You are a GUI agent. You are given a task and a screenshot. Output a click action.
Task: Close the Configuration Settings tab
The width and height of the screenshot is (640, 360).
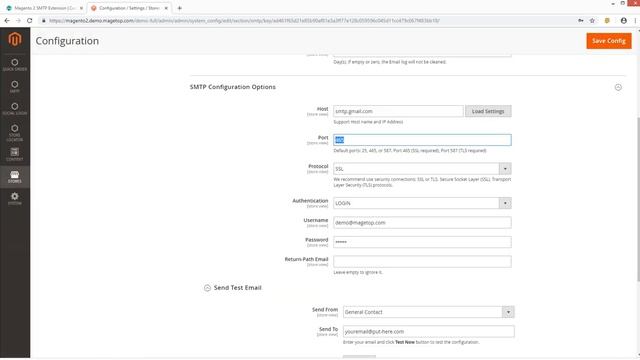[166, 8]
